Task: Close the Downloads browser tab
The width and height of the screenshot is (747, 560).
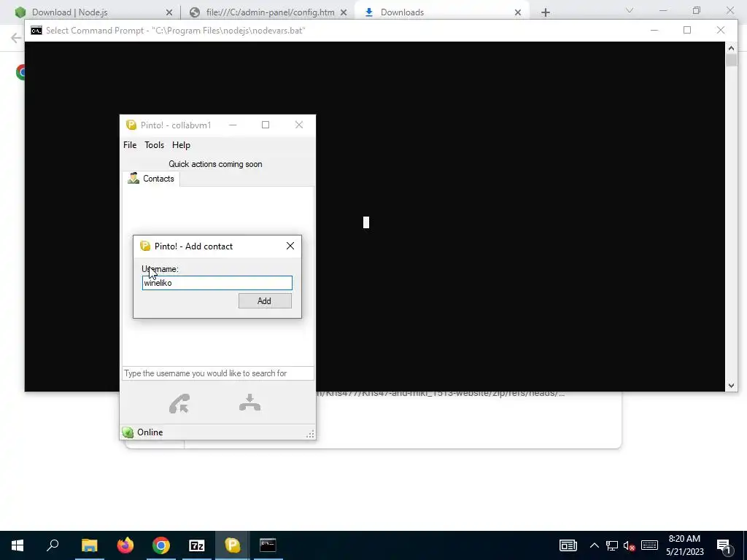Action: pos(518,12)
